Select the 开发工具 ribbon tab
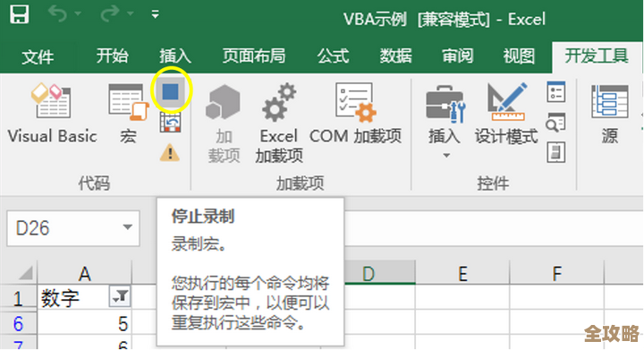The image size is (644, 350). click(597, 55)
